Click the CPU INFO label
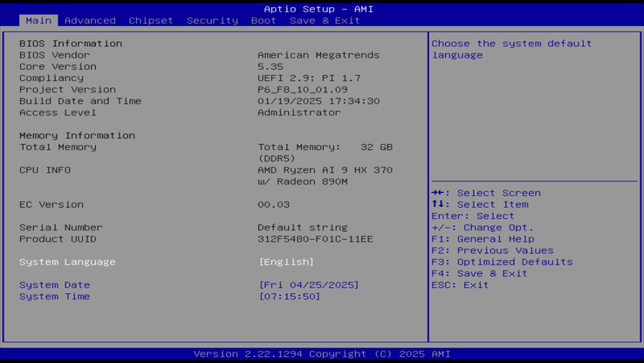 coord(45,170)
